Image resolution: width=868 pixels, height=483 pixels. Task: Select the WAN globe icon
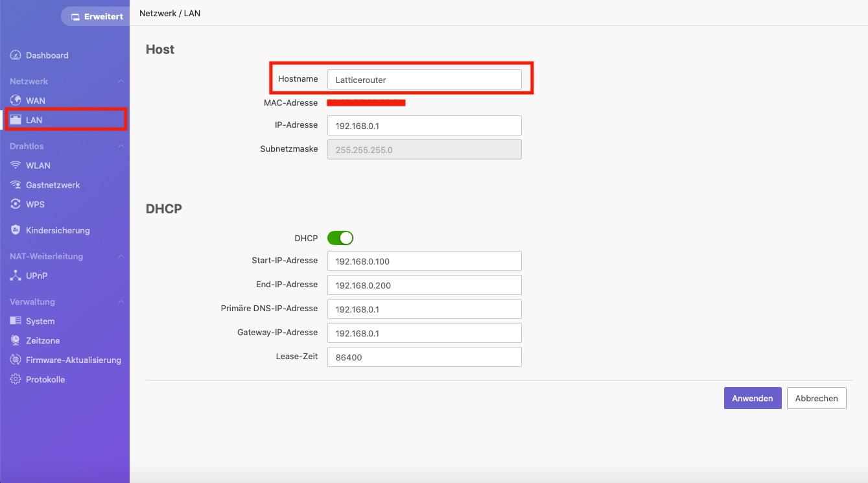tap(16, 100)
